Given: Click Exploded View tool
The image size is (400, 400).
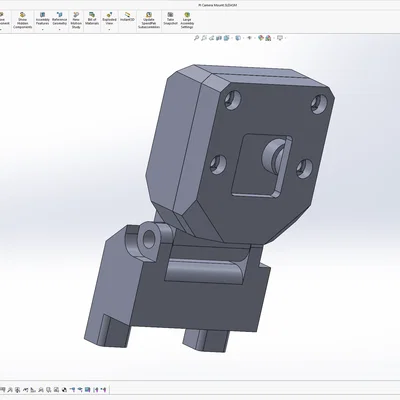Looking at the screenshot, I should 109,19.
